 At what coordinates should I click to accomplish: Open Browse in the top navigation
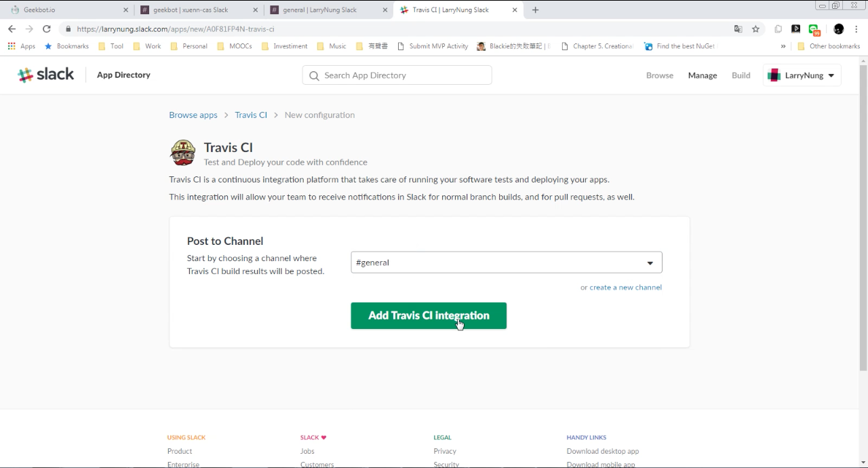(x=660, y=75)
